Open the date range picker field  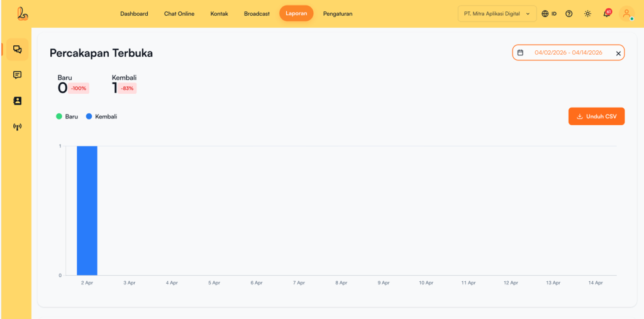click(x=568, y=53)
